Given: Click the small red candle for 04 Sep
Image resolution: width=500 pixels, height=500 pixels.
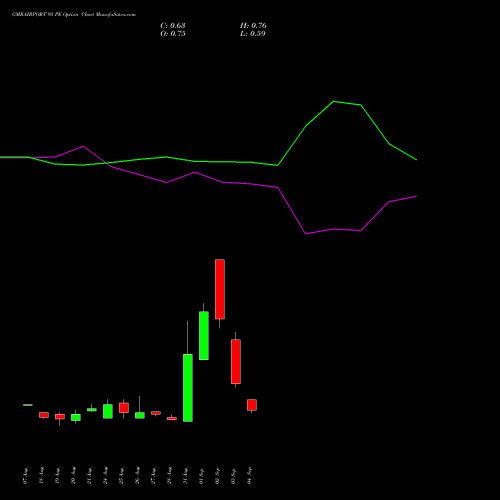Looking at the screenshot, I should (252, 405).
